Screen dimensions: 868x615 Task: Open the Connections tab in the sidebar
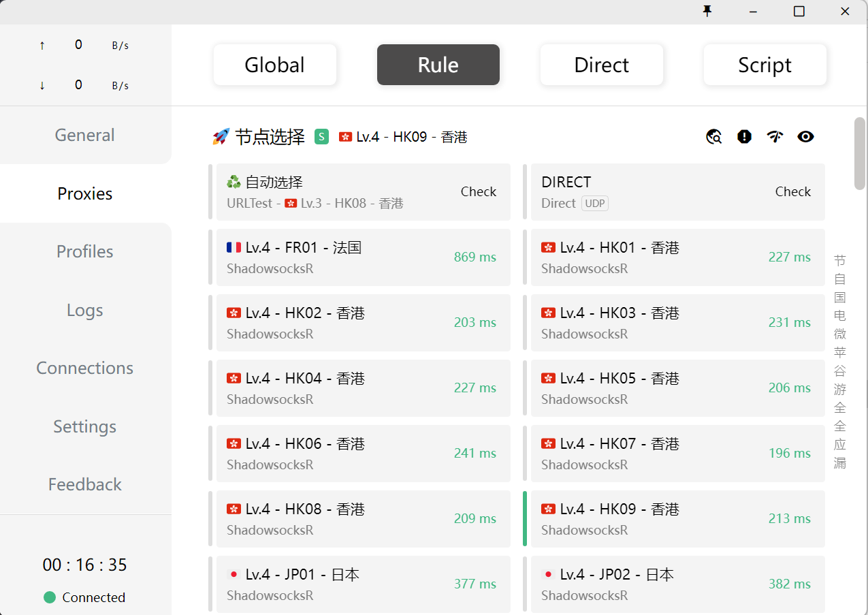click(x=85, y=368)
